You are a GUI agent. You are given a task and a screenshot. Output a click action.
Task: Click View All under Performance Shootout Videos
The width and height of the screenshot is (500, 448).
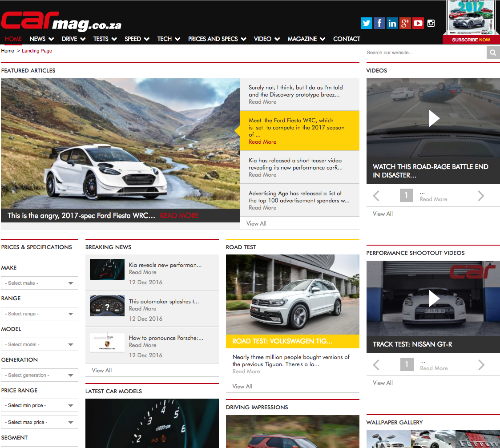point(383,383)
